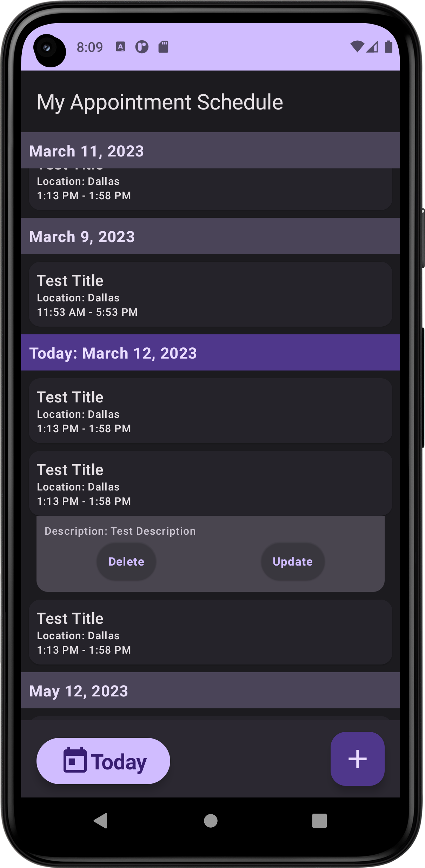425x868 pixels.
Task: Expand the March 9 appointment card
Action: coord(211,295)
